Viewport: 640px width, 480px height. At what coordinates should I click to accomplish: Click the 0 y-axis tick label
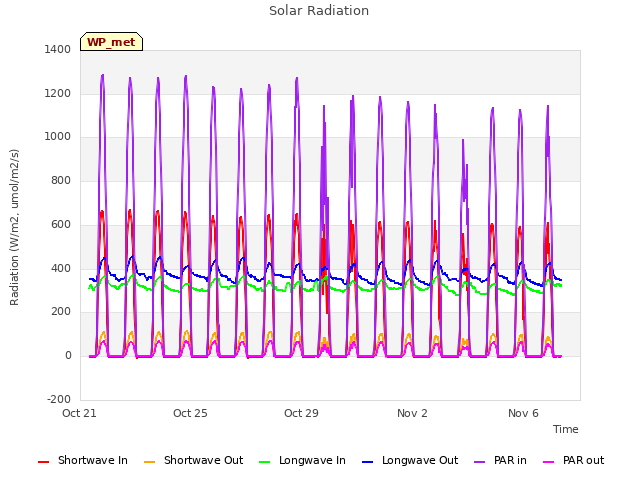[x=68, y=356]
